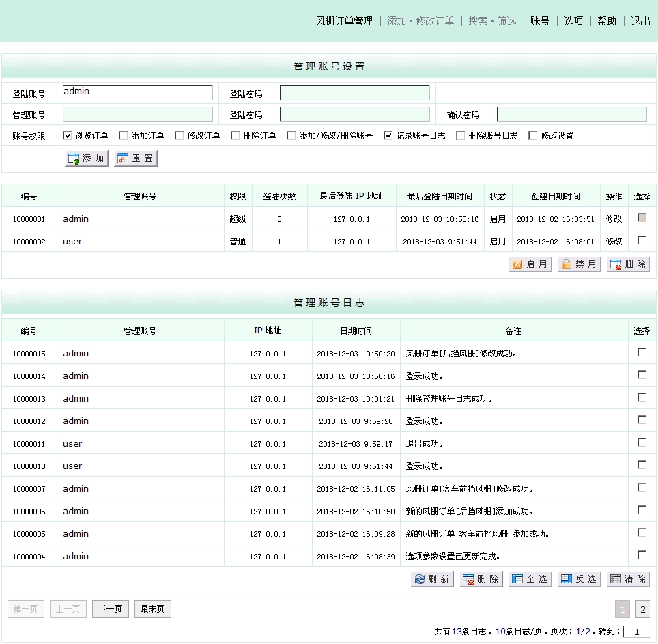Jump to page 2 of logs
Viewport: 658px width, 644px height.
642,609
